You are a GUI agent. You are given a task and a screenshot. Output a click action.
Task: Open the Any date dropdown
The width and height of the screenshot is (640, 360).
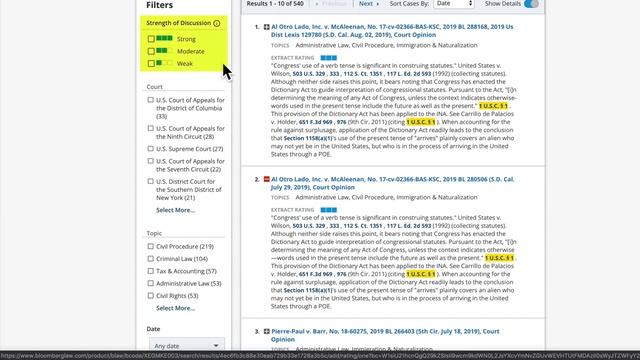[x=187, y=345]
